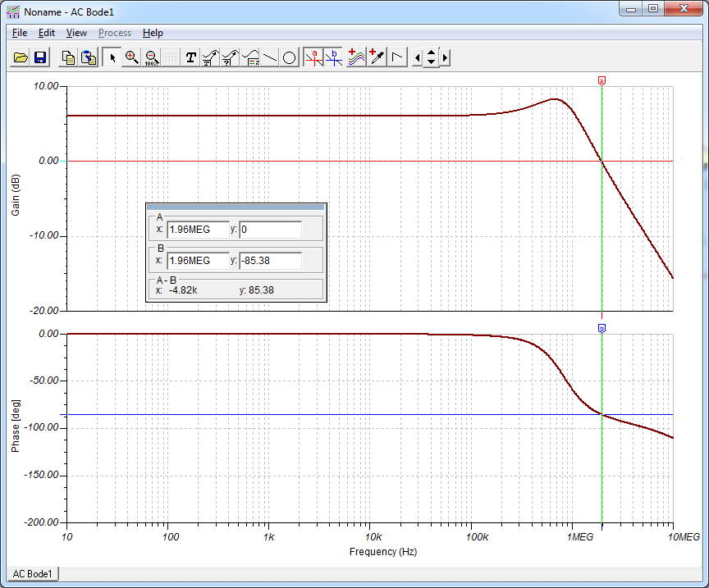The width and height of the screenshot is (709, 588).
Task: Select the Circle drawing tool
Action: pos(289,57)
